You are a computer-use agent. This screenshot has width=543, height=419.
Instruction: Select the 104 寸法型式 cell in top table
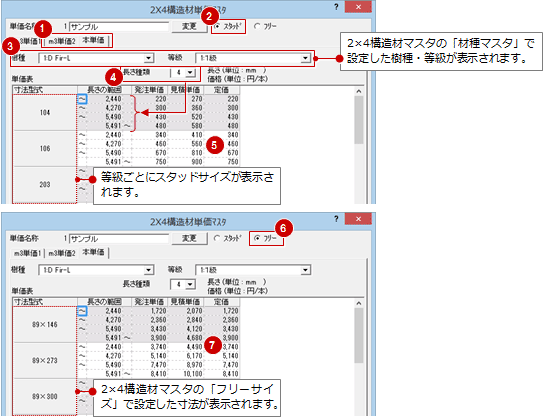(45, 113)
